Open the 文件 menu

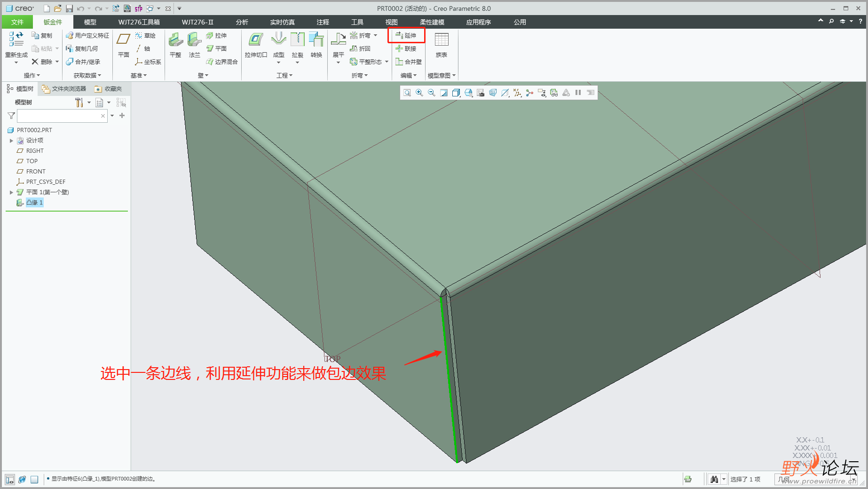click(x=17, y=22)
